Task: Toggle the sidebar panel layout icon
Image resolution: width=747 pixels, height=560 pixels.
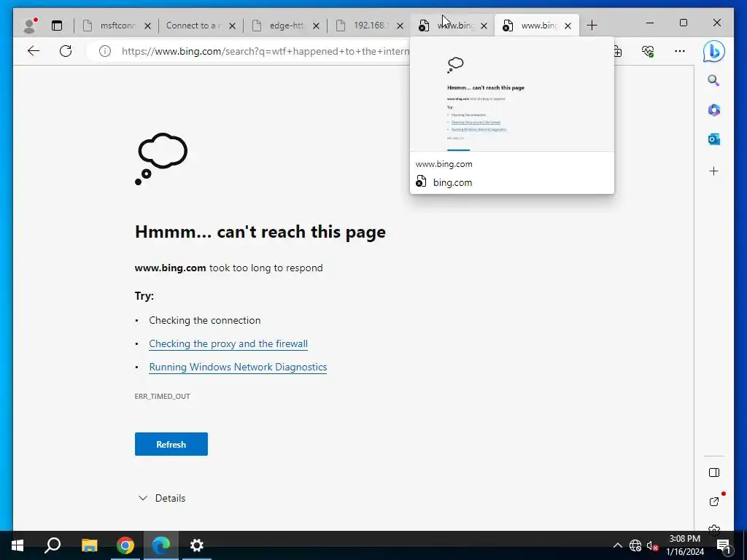Action: pos(713,472)
